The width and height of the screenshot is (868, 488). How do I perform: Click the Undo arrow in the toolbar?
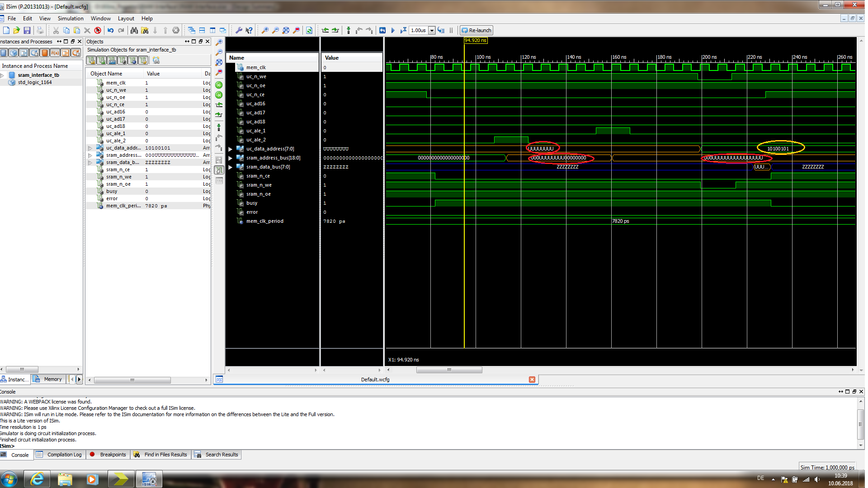point(110,30)
